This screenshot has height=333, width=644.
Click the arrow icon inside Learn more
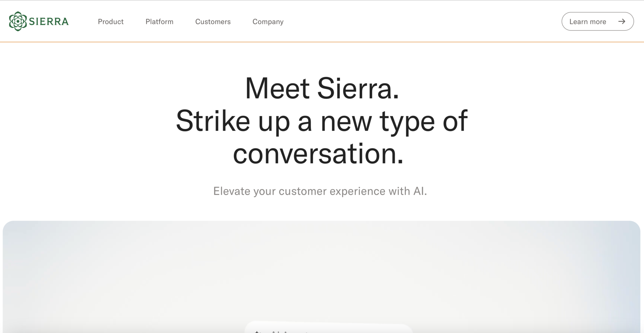tap(622, 21)
